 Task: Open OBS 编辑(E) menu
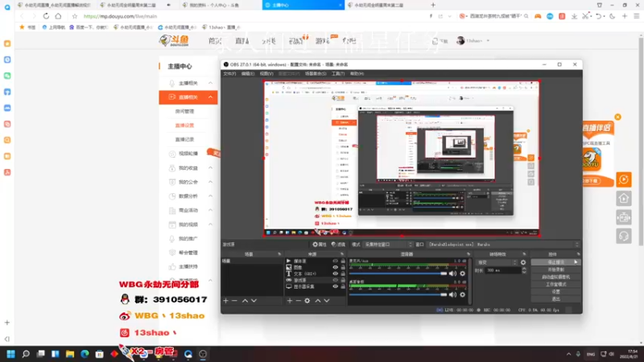[248, 74]
